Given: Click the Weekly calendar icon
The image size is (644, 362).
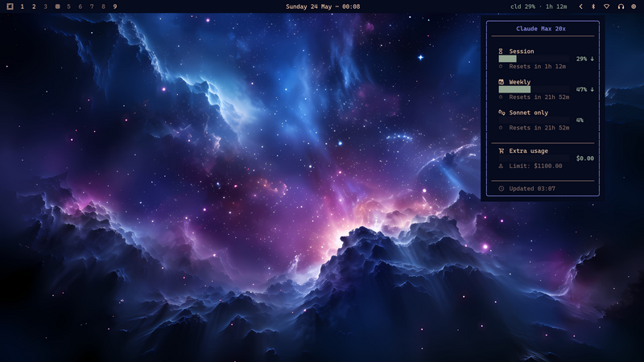Looking at the screenshot, I should tap(501, 82).
